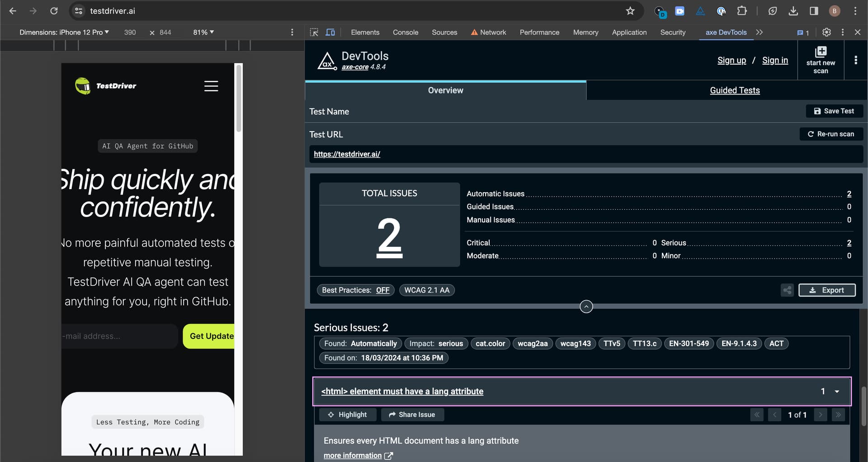Click the Save Test button

(x=834, y=111)
